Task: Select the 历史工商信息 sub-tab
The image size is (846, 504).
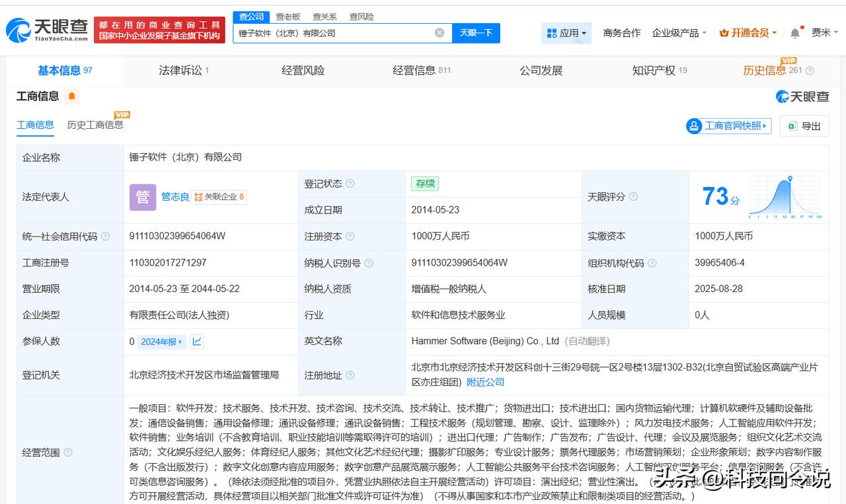Action: click(x=95, y=125)
